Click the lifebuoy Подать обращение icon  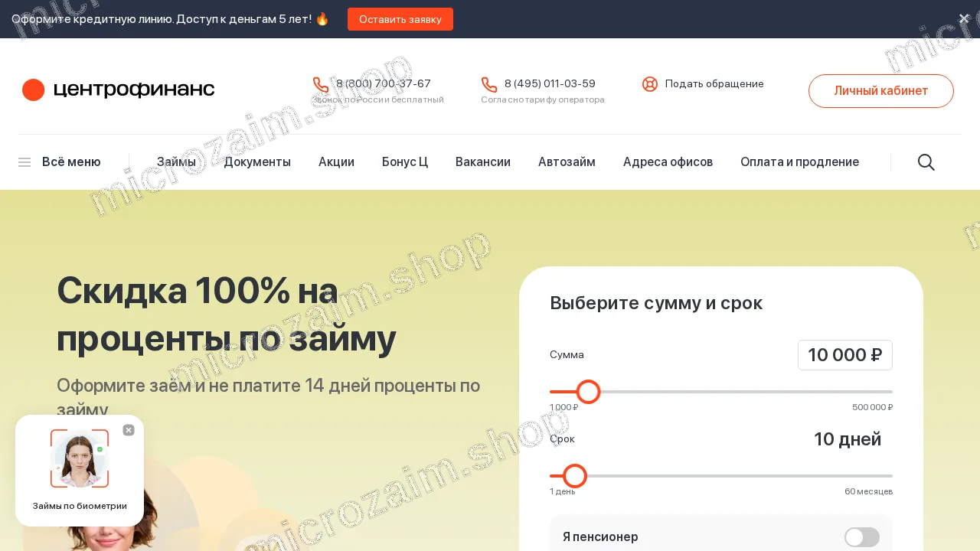tap(650, 84)
